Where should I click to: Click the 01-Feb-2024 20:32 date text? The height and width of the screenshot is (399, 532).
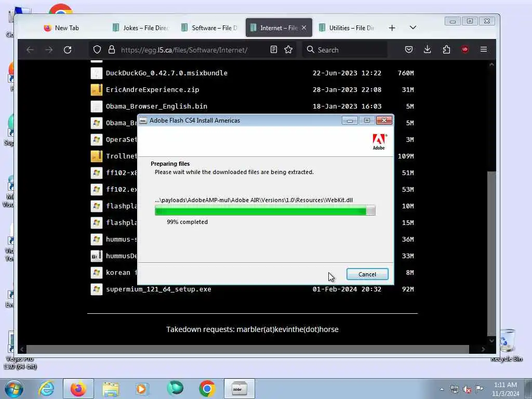347,289
